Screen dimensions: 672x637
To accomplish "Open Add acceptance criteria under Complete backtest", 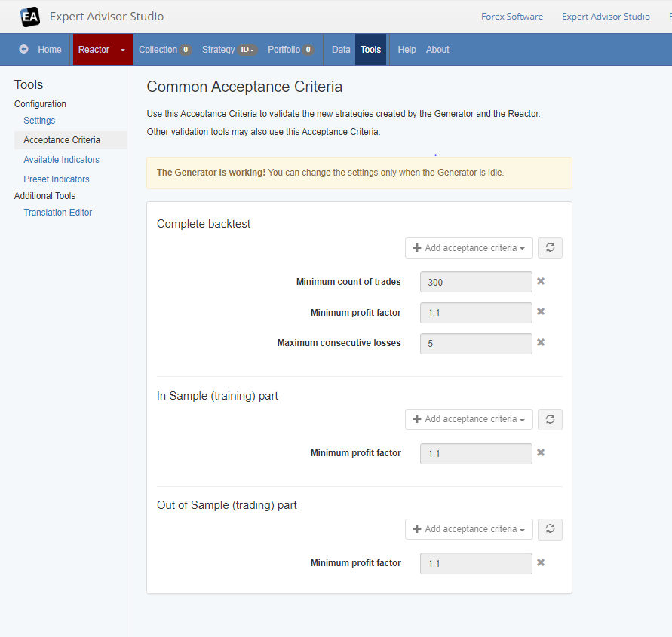I will (x=469, y=248).
